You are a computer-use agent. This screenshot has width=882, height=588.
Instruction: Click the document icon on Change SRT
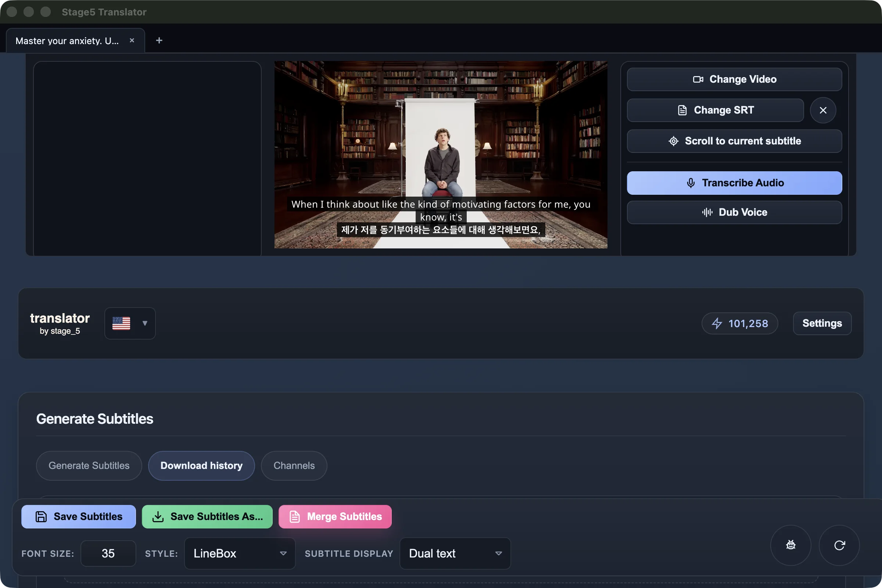[682, 110]
